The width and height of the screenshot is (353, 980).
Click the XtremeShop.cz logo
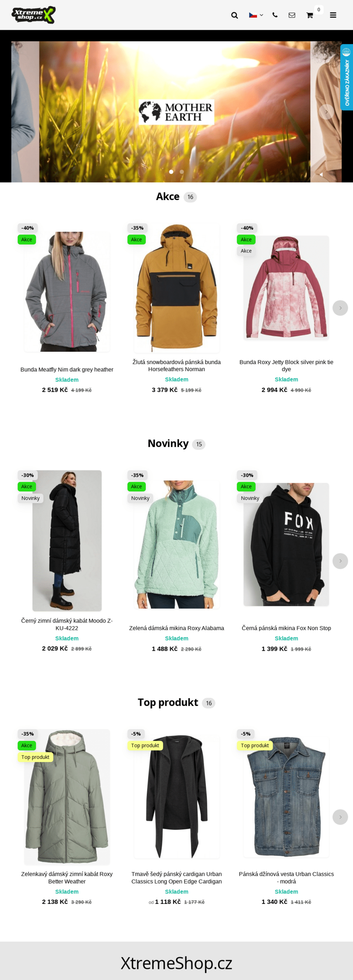(33, 15)
